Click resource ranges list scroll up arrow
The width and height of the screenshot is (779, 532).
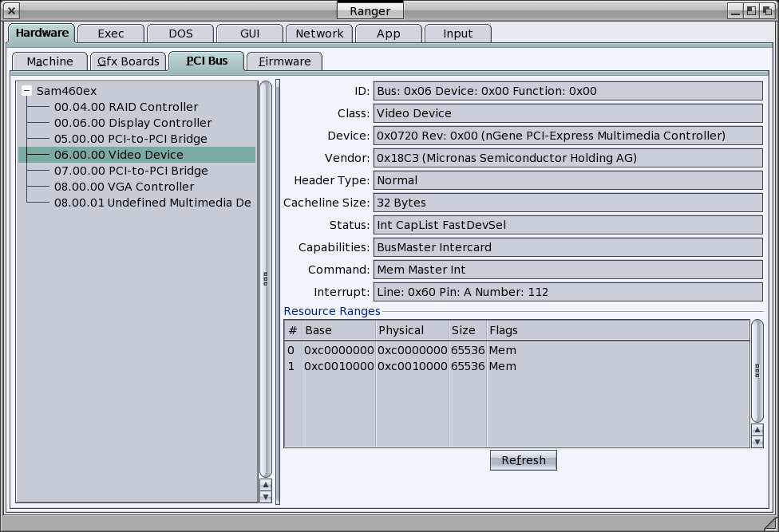[x=757, y=430]
